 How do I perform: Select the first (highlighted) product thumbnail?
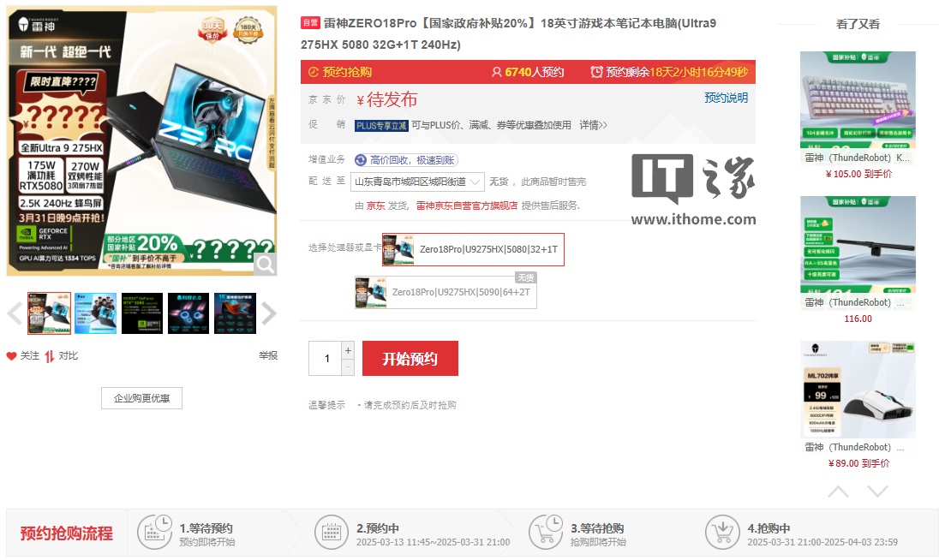coord(50,313)
